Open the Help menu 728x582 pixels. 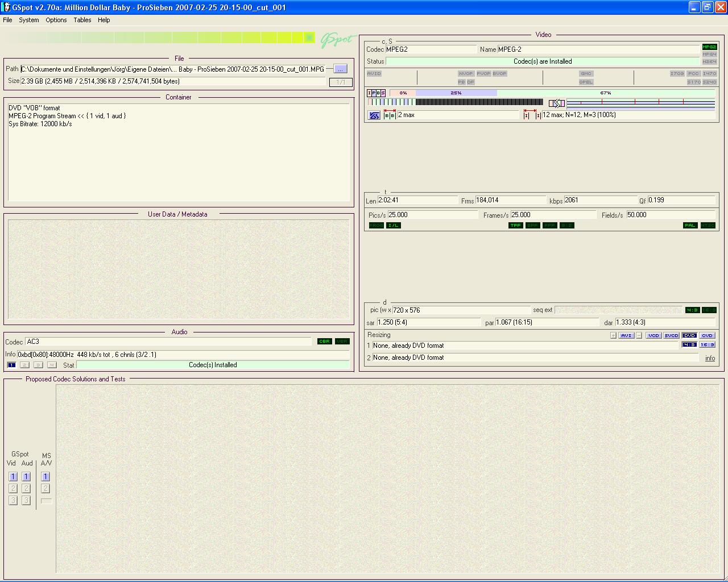104,20
